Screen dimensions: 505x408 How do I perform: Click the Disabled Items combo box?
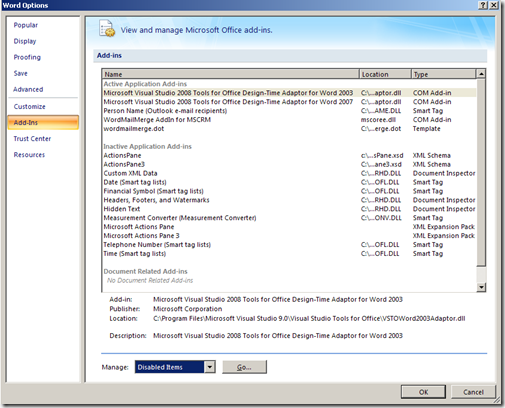point(175,367)
